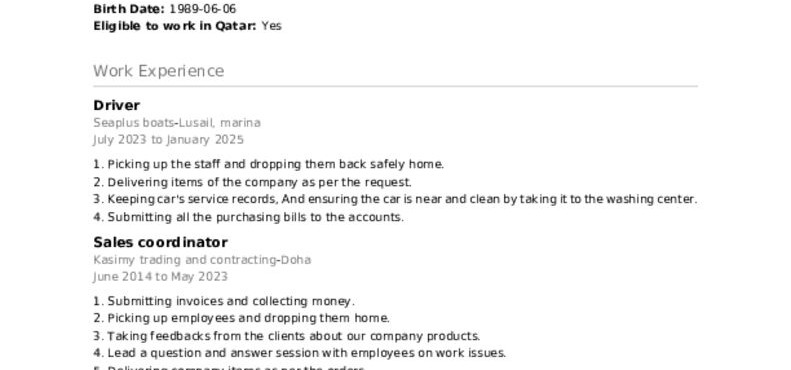Screen dimensions: 791x370
Task: Click the June 2014 to May 2023 date range
Action: click(160, 277)
